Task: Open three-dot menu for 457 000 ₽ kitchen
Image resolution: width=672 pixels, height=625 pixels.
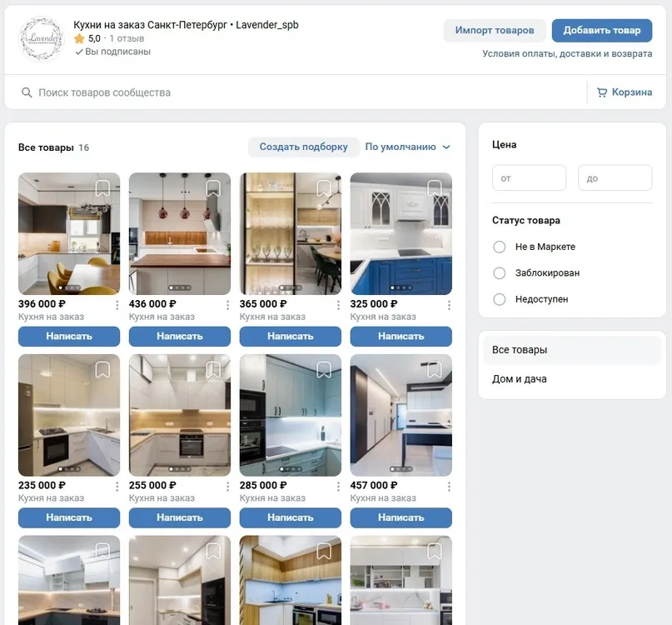Action: click(449, 487)
